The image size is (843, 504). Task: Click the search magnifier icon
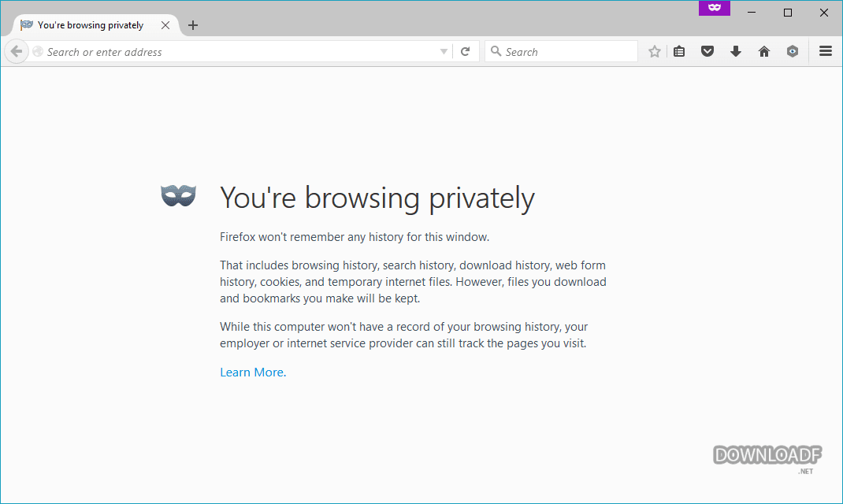pyautogui.click(x=496, y=52)
